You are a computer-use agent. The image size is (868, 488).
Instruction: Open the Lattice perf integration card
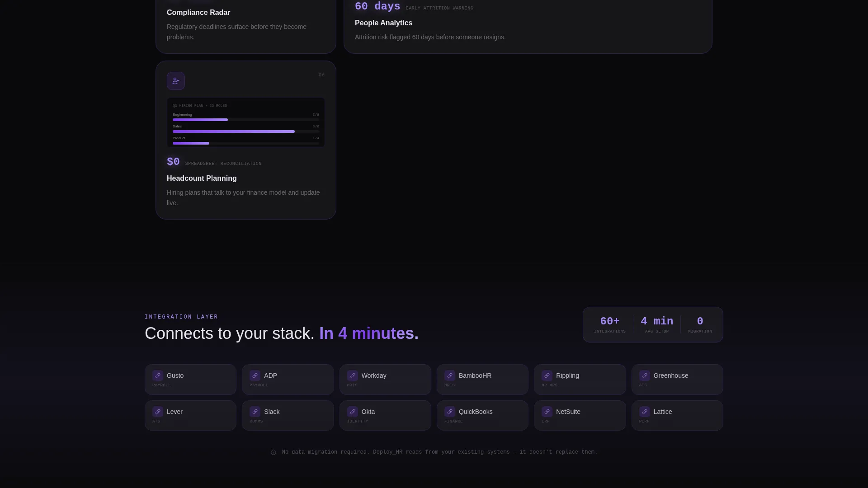[x=677, y=415]
